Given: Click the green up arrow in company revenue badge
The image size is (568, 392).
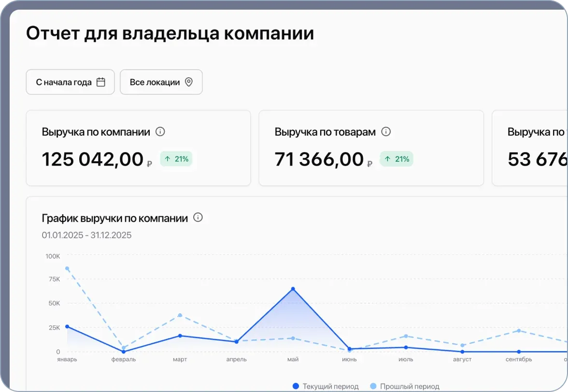Looking at the screenshot, I should [x=168, y=158].
